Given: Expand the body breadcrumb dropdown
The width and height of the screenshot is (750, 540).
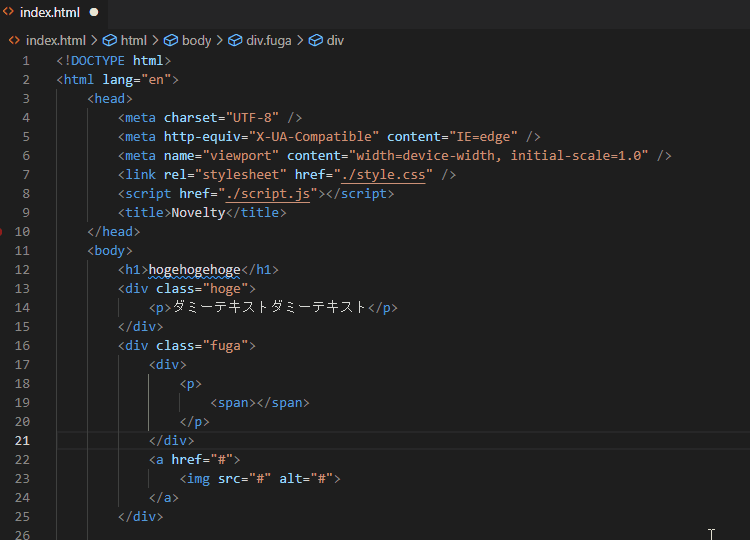Looking at the screenshot, I should point(196,41).
